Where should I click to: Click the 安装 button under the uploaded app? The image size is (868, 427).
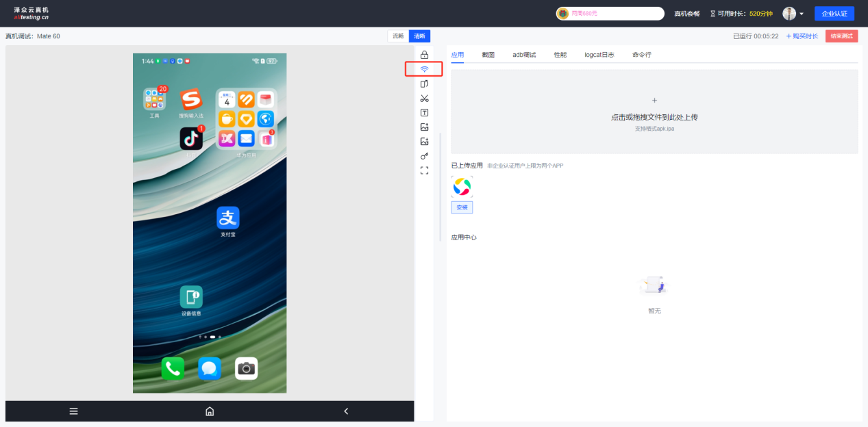pyautogui.click(x=462, y=207)
